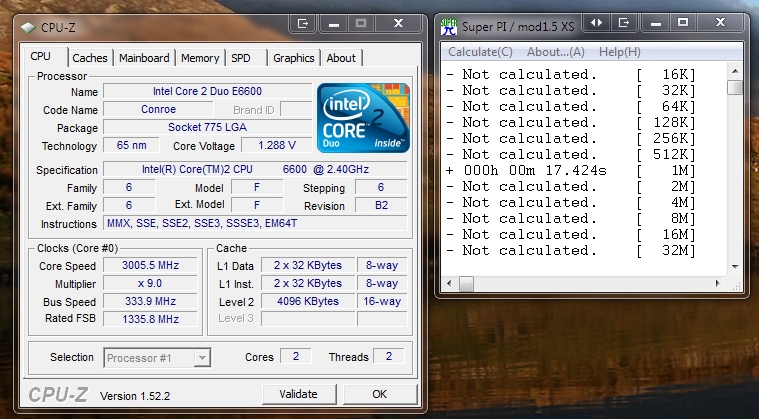Click the Package value 'Socket 775 LGA'
The height and width of the screenshot is (419, 759).
click(x=207, y=127)
